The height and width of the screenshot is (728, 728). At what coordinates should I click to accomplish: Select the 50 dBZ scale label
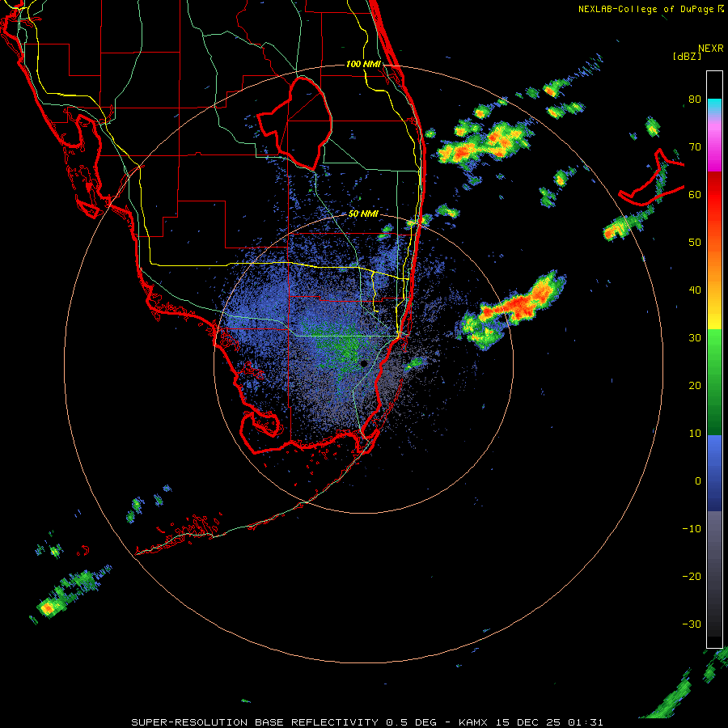pyautogui.click(x=695, y=243)
